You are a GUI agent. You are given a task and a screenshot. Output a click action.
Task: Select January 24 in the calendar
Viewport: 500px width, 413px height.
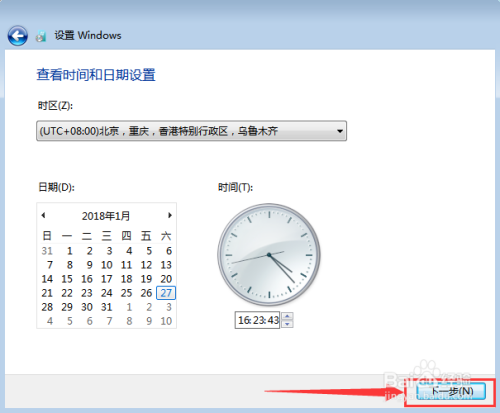point(107,293)
